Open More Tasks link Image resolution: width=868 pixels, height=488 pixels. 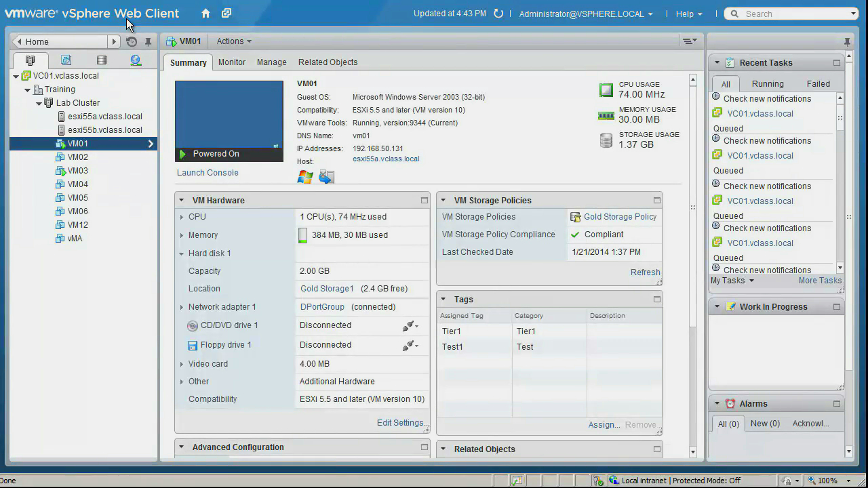(820, 281)
